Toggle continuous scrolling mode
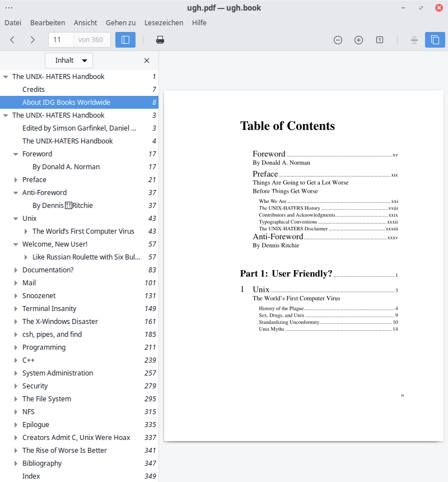This screenshot has width=448, height=482. (x=414, y=40)
